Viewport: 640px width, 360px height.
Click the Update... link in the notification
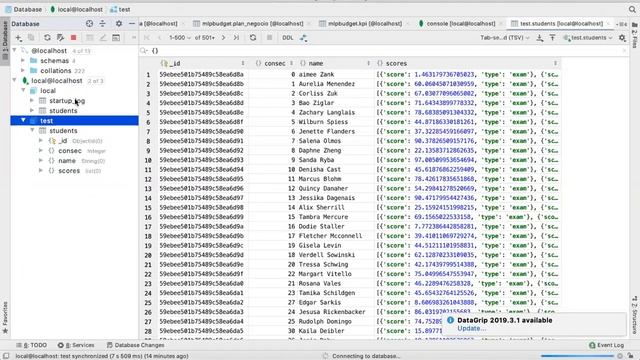471,328
